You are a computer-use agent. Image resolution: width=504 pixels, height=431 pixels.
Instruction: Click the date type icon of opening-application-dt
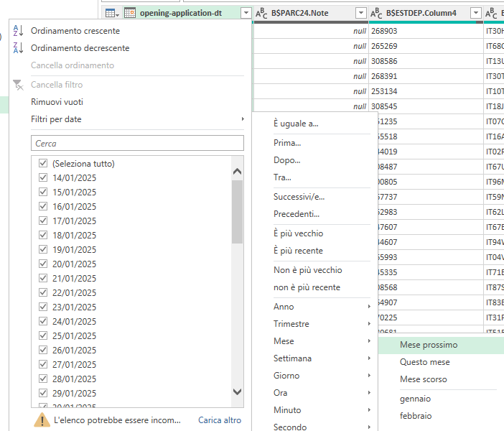point(130,13)
